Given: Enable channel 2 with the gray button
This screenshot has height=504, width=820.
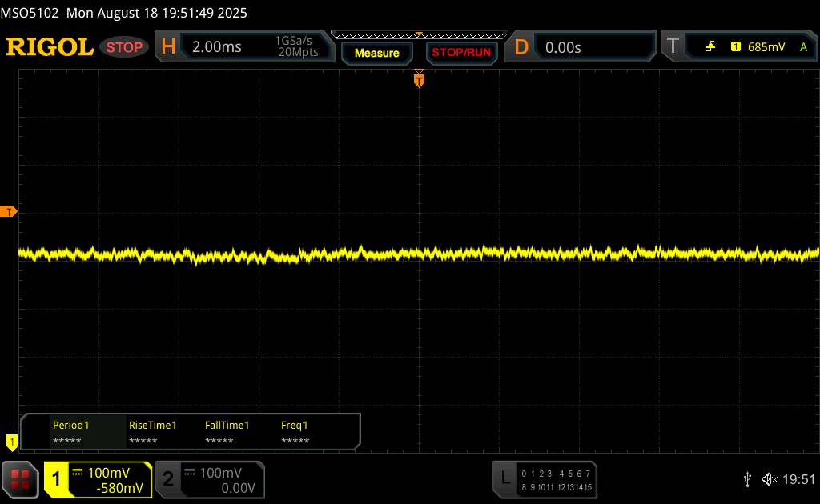Looking at the screenshot, I should (168, 479).
